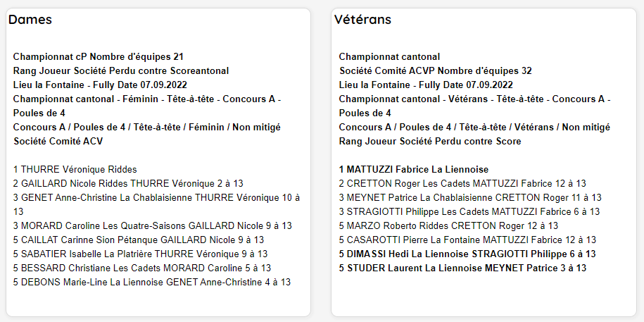Select the GENET Anne-Christine La Chablaisienne row
Image resolution: width=644 pixels, height=322 pixels.
pos(156,205)
